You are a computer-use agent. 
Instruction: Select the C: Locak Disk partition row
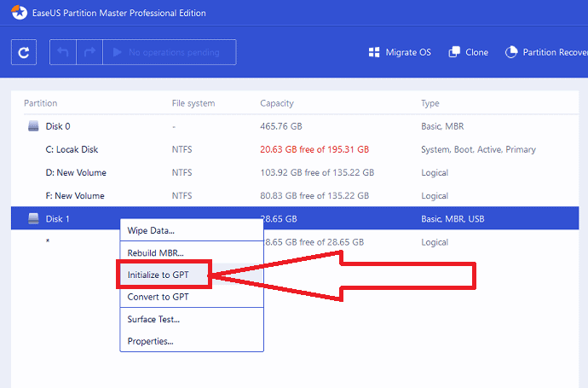(295, 149)
